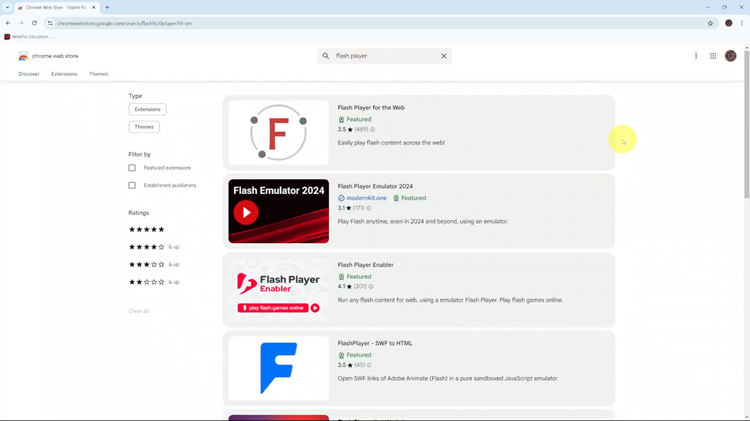The height and width of the screenshot is (421, 750).
Task: Click the browser address bar URL
Action: (124, 23)
